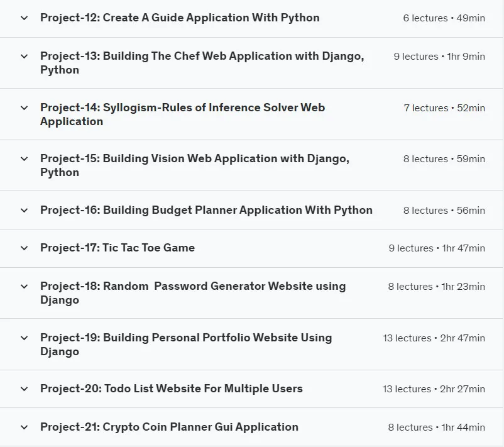The width and height of the screenshot is (504, 447).
Task: Select Project-16: Building Budget Planner title
Action: 206,210
